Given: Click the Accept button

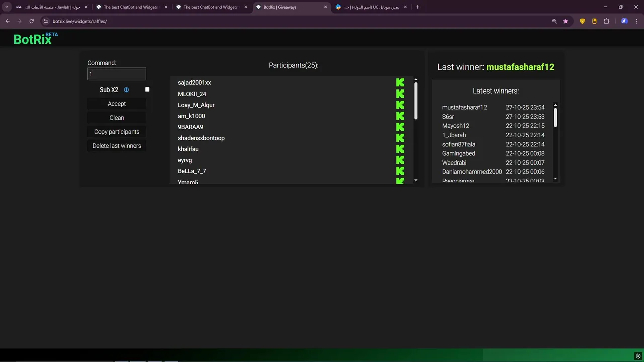Looking at the screenshot, I should click(x=117, y=104).
